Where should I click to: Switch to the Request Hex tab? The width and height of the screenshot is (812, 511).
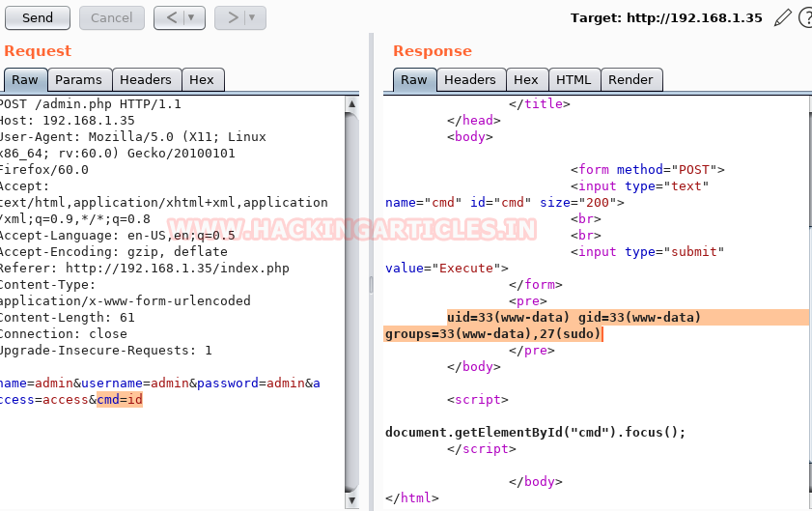[202, 80]
